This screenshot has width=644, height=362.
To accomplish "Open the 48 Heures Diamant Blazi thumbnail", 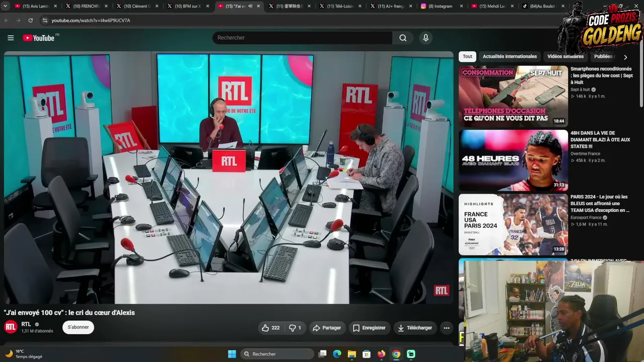I will [513, 160].
